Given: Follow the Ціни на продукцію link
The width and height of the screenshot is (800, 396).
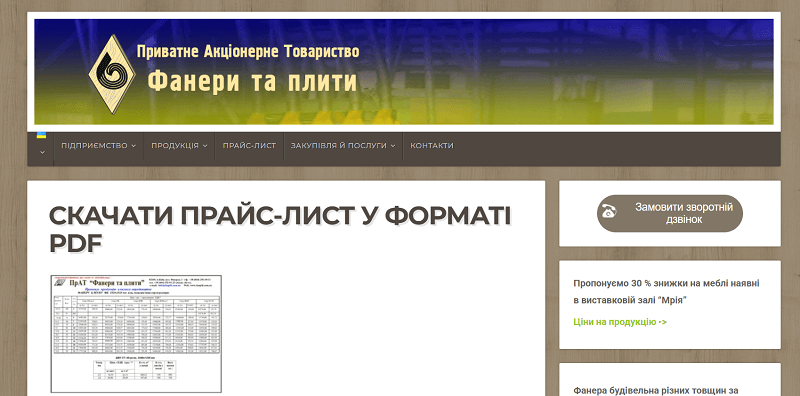Looking at the screenshot, I should [620, 322].
